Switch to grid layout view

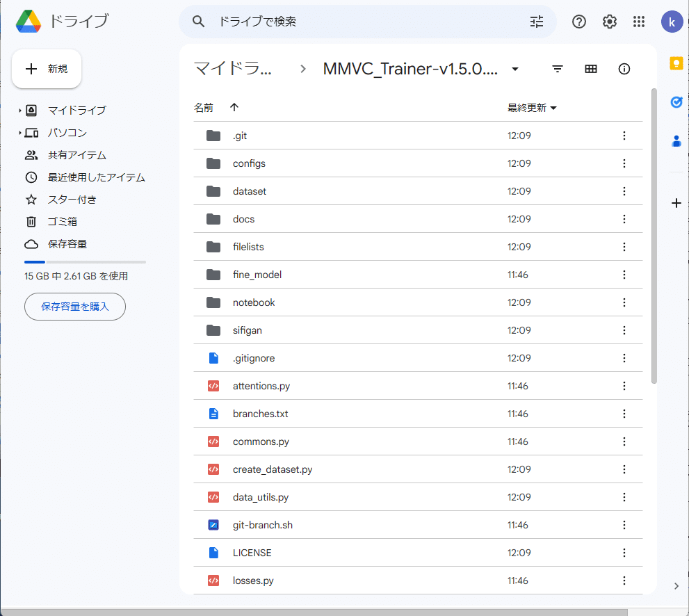click(590, 69)
